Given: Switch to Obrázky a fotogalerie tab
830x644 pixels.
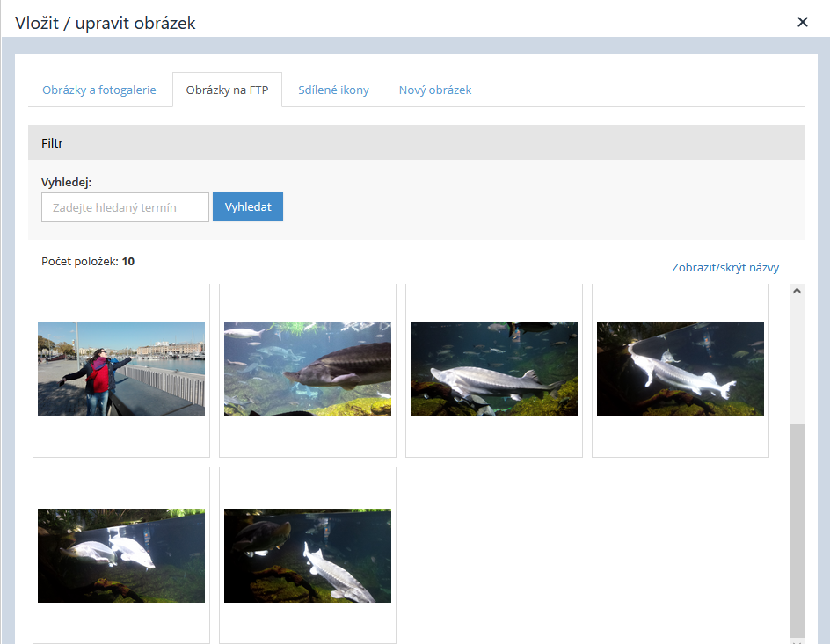Looking at the screenshot, I should [x=99, y=90].
